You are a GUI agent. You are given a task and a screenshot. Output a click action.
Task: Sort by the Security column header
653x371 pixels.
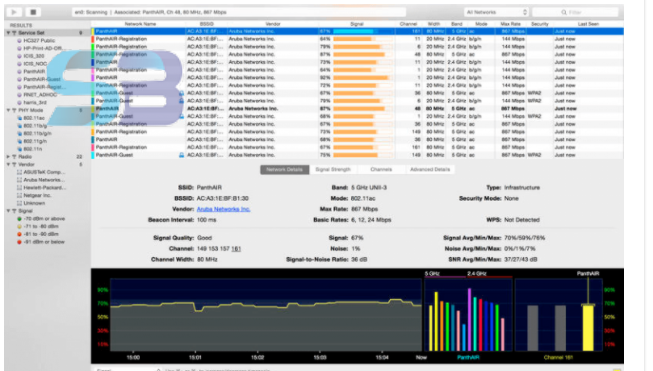540,24
